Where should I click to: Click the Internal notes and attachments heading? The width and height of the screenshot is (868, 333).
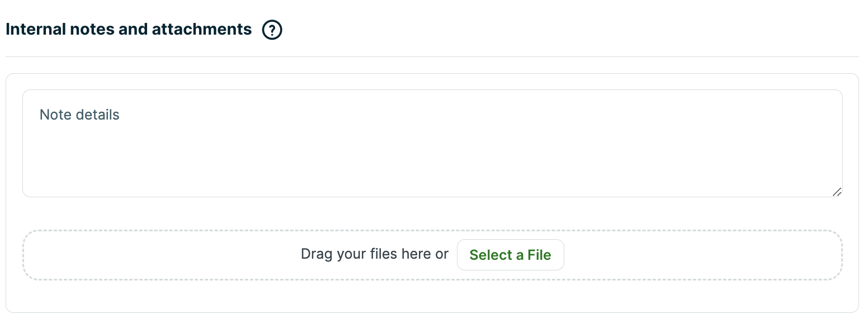[129, 29]
